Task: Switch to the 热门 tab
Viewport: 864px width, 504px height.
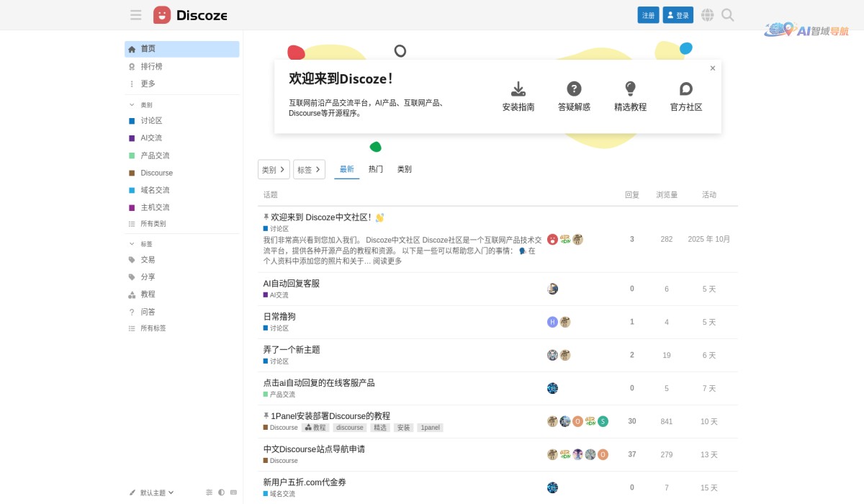Action: pos(375,169)
